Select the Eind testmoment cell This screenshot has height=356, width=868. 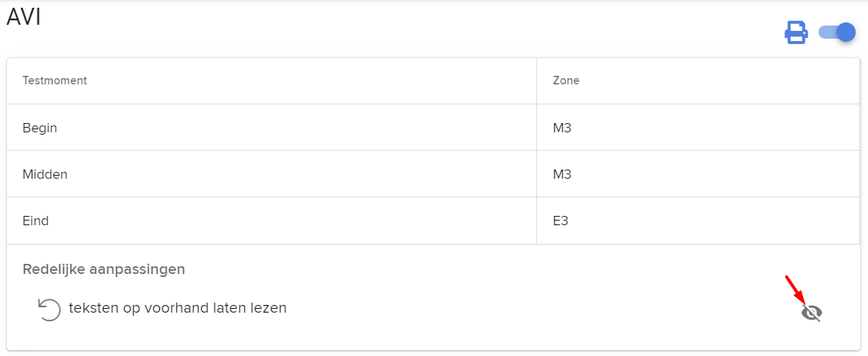click(x=271, y=221)
